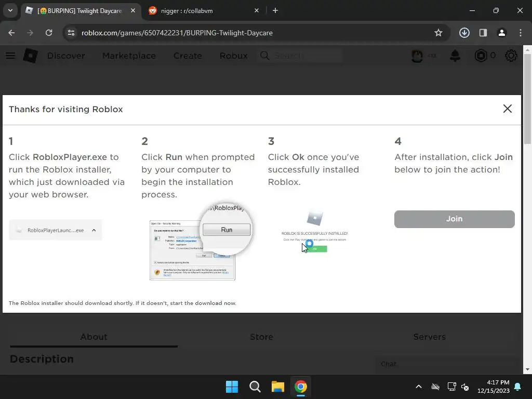Focus the roblox.com address bar URL
The height and width of the screenshot is (399, 532).
coord(177,33)
